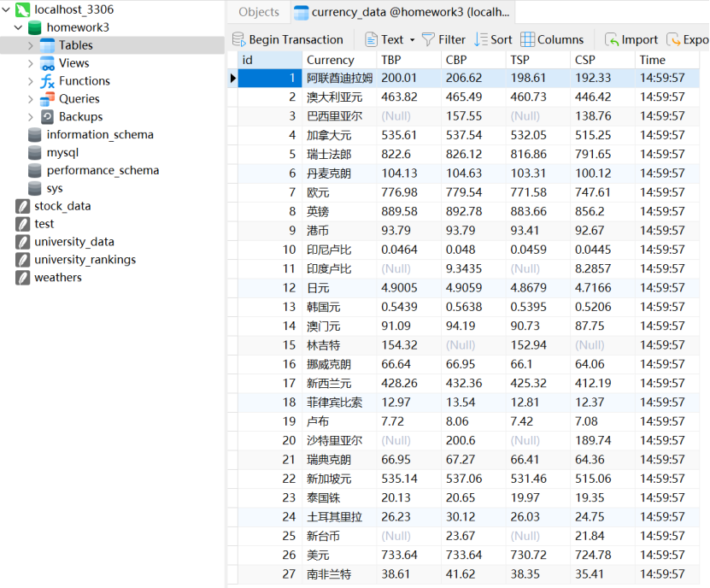Click the test connection icon
Viewport: 710px width, 588px height.
pos(22,224)
